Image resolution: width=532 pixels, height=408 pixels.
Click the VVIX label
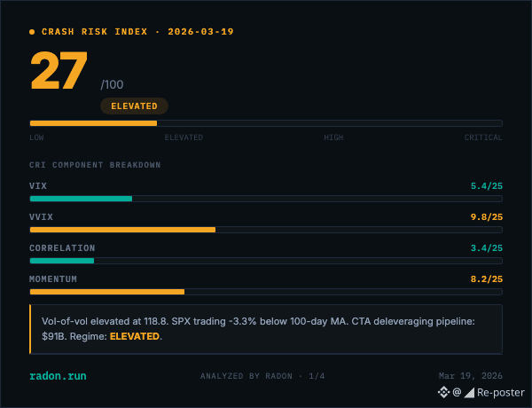pos(41,217)
